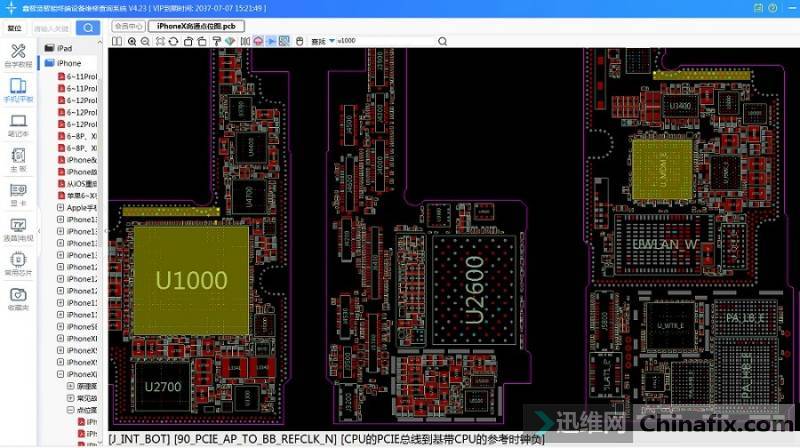Toggle the highlighted arrow select-mode toolbar button
The image size is (800, 448).
click(271, 41)
